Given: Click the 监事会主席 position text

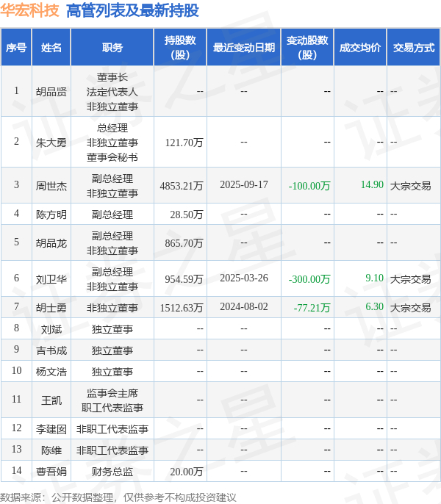Looking at the screenshot, I should [x=112, y=393].
